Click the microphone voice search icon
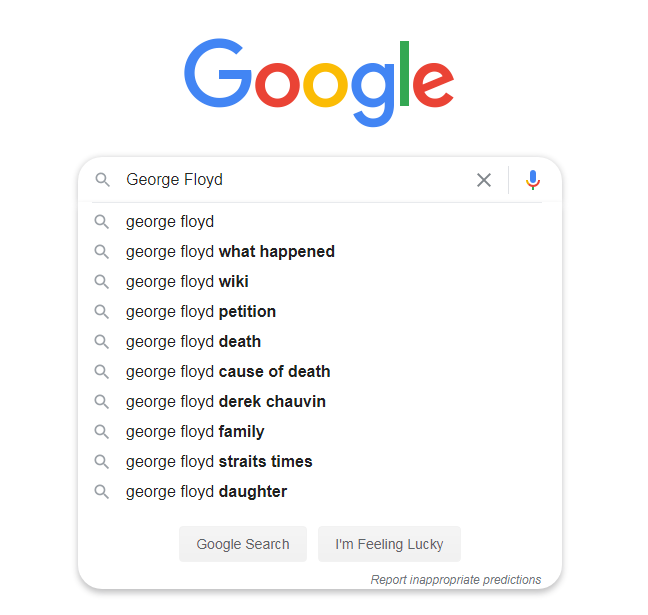Image resolution: width=648 pixels, height=615 pixels. pos(533,180)
